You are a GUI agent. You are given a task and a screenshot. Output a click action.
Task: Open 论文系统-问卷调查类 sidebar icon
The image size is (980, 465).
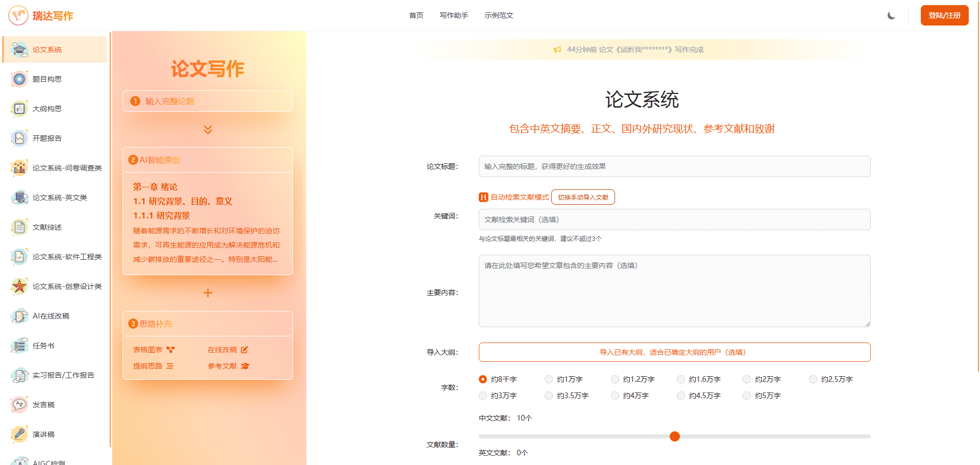pyautogui.click(x=19, y=168)
